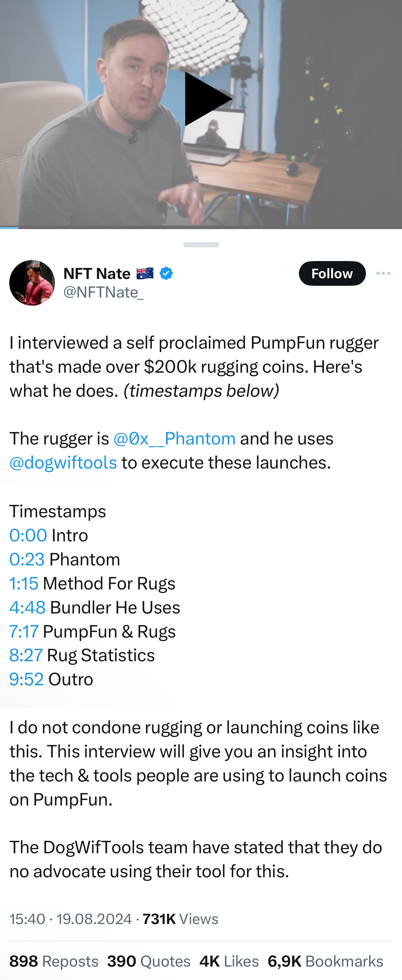Click the Australian flag emoji

tap(145, 273)
